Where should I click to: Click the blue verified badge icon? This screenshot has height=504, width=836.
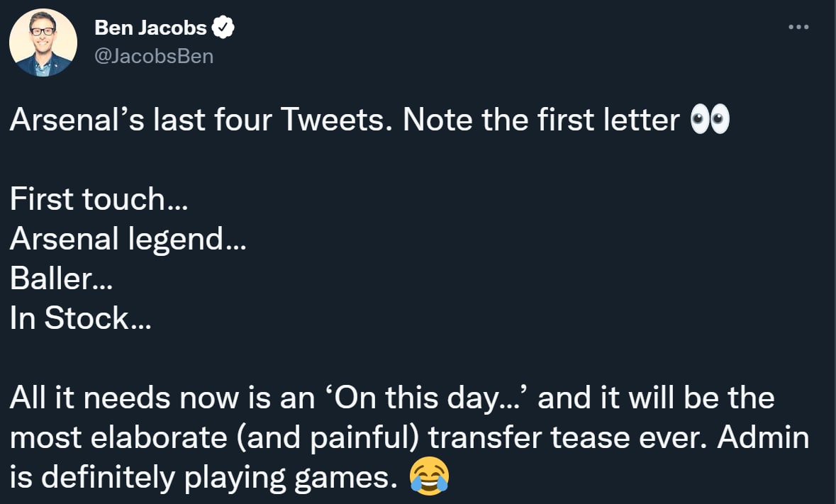pyautogui.click(x=225, y=28)
